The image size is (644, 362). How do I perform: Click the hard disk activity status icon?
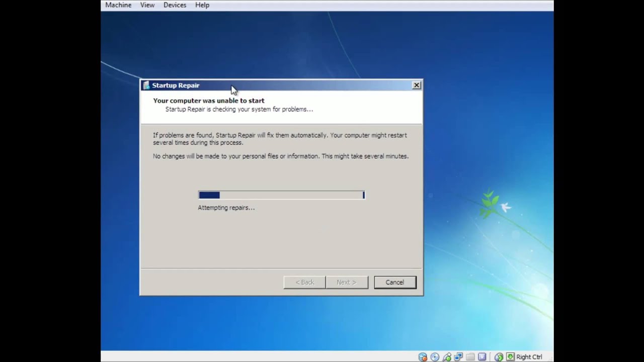(423, 357)
